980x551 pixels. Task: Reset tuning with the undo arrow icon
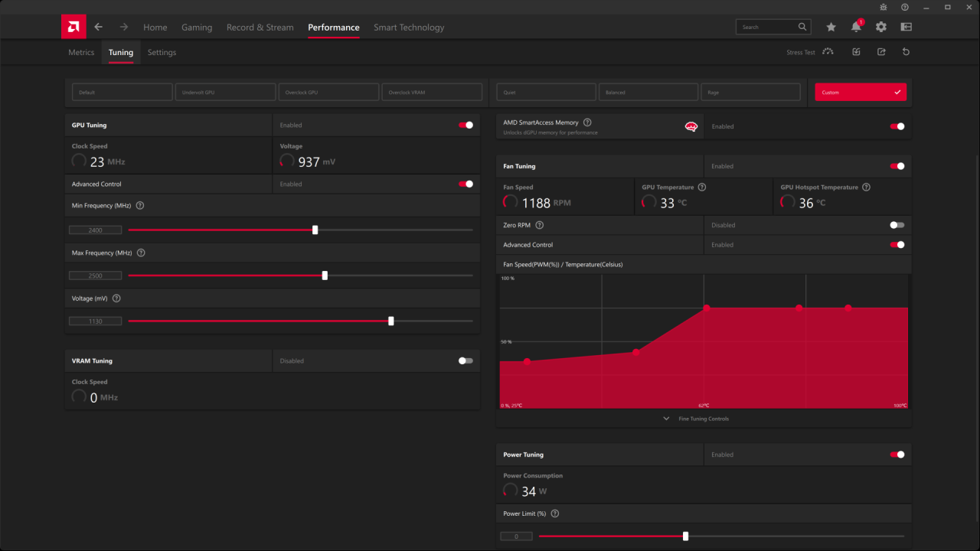click(906, 52)
